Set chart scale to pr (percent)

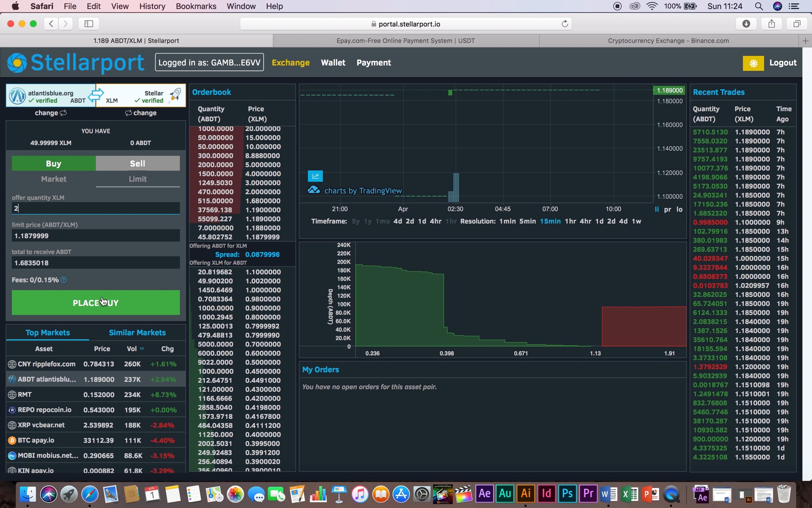pos(667,209)
